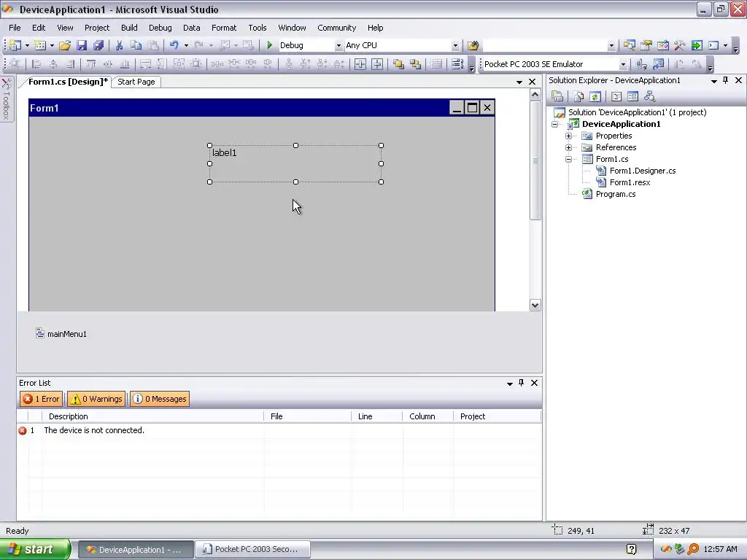
Task: Click the Align to Grid layout icon
Action: click(15, 64)
